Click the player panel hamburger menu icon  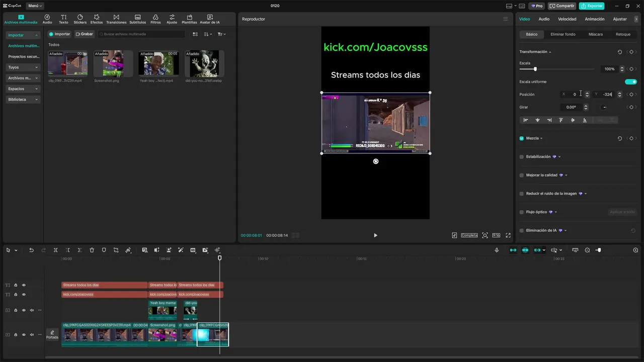(506, 19)
